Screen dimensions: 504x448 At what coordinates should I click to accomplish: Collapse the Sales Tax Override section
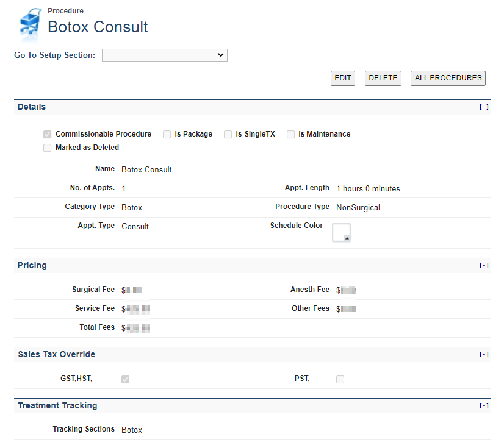pos(483,355)
